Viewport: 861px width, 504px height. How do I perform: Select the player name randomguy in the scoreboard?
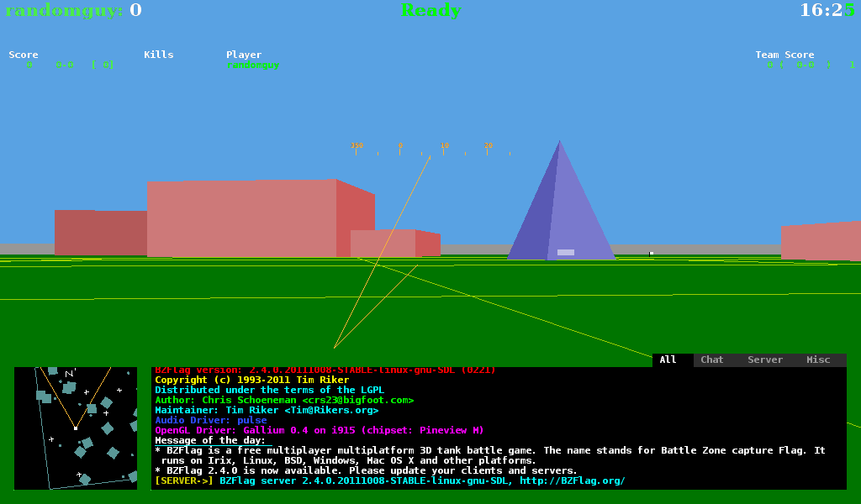click(252, 66)
